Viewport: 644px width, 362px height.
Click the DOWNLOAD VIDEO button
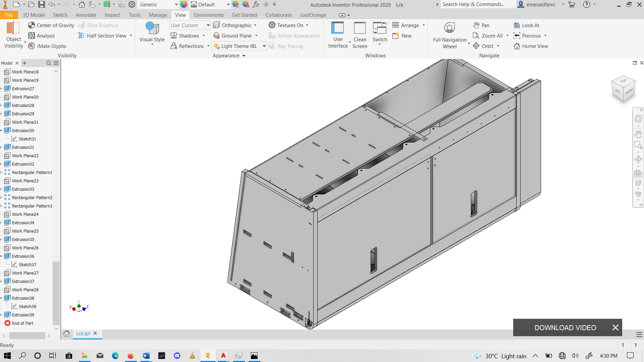point(565,327)
